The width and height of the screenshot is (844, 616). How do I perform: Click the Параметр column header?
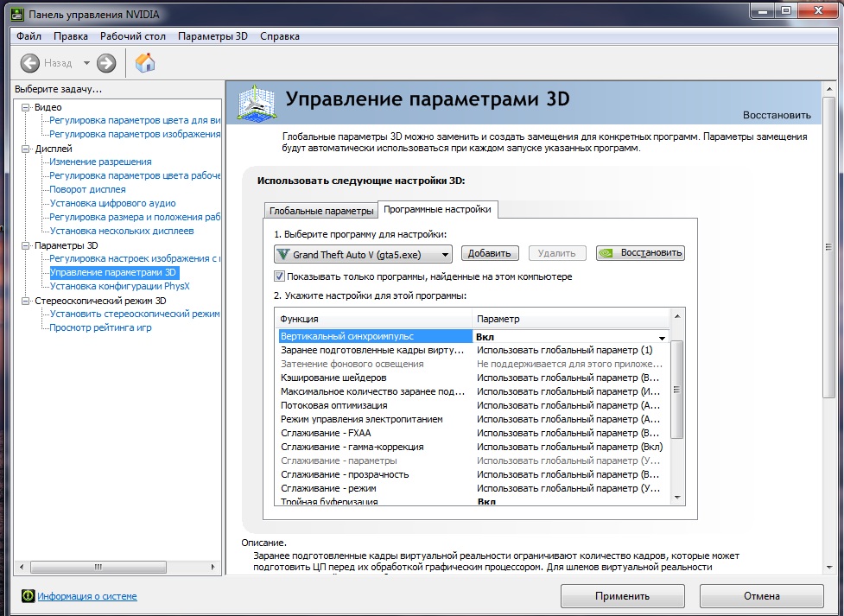[571, 319]
